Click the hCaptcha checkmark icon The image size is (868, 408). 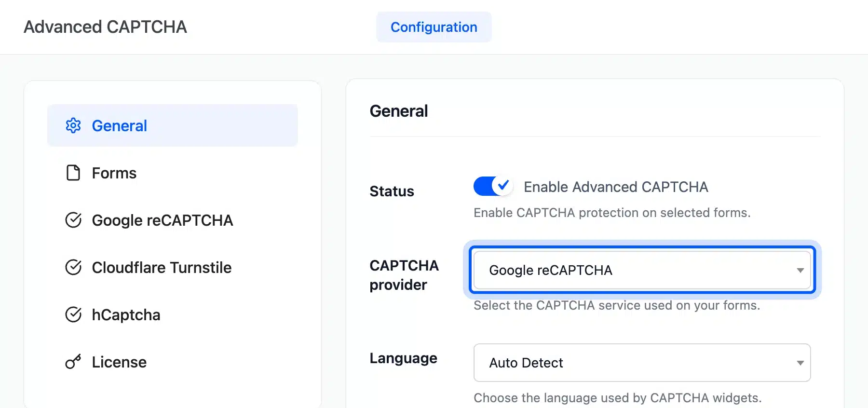73,314
